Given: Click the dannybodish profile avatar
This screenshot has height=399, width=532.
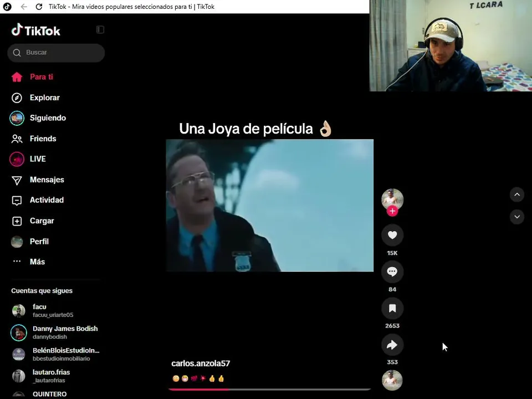Looking at the screenshot, I should coord(19,332).
